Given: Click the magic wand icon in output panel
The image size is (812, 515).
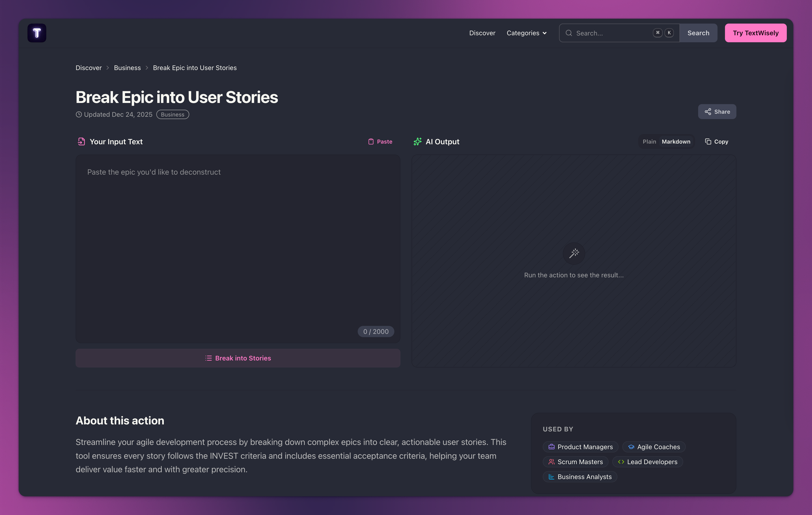Looking at the screenshot, I should click(x=574, y=253).
